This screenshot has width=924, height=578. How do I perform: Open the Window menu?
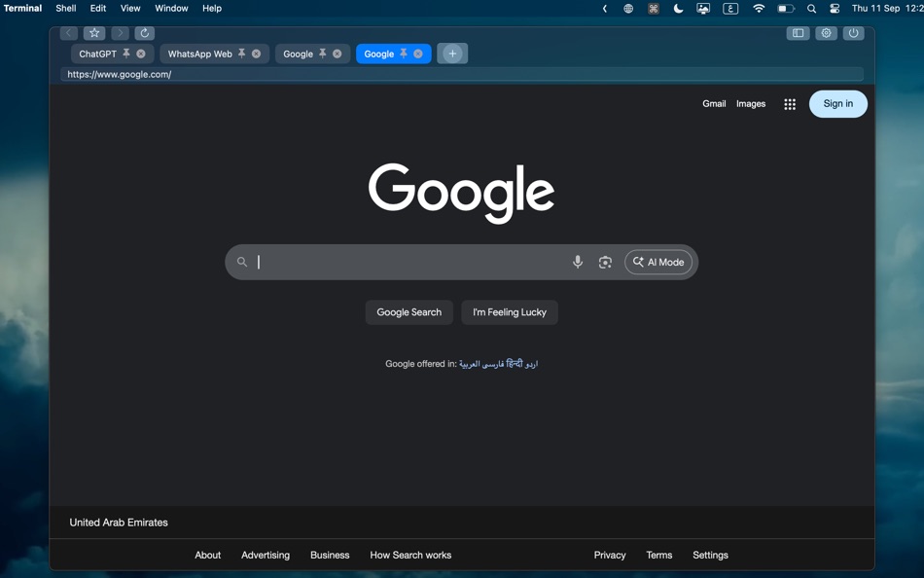[171, 8]
